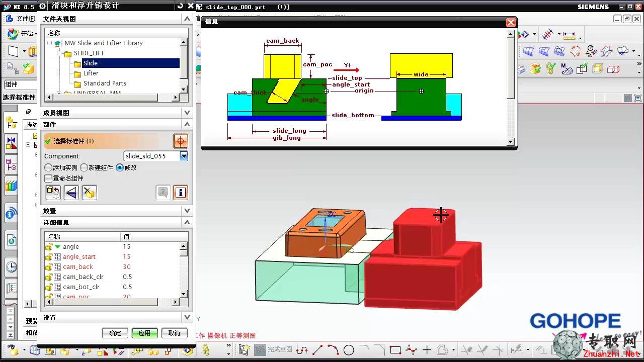This screenshot has width=644, height=362.
Task: Click the dialog reset arrow icon
Action: [x=180, y=6]
